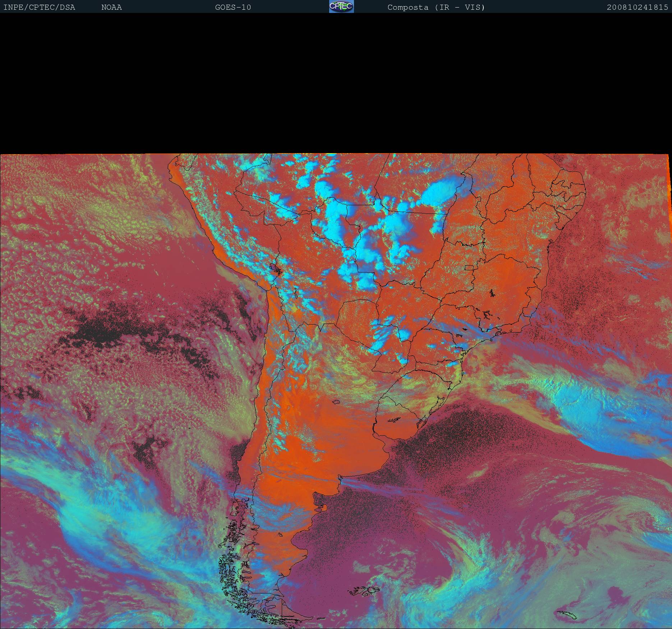The width and height of the screenshot is (672, 629).
Task: Click the CPTEC logo in the header
Action: tap(341, 6)
